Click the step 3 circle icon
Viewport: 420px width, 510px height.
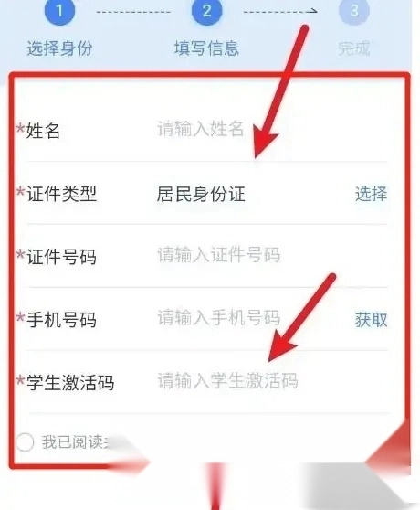[x=354, y=11]
